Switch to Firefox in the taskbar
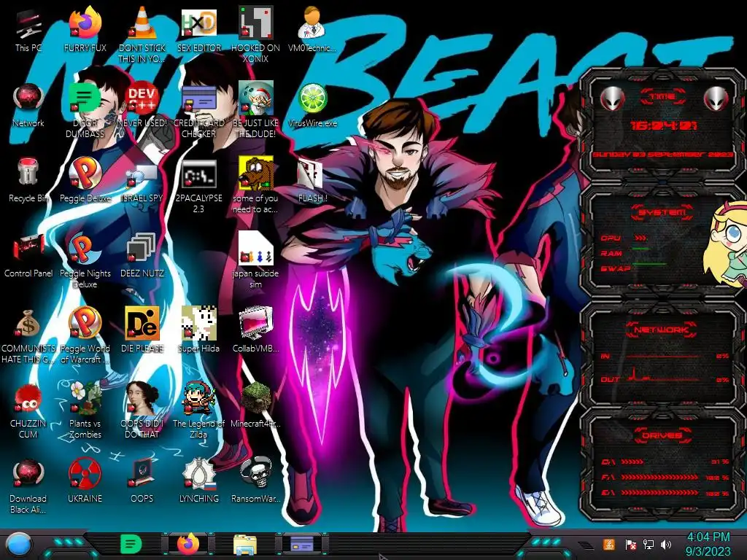The width and height of the screenshot is (747, 560). [x=188, y=544]
